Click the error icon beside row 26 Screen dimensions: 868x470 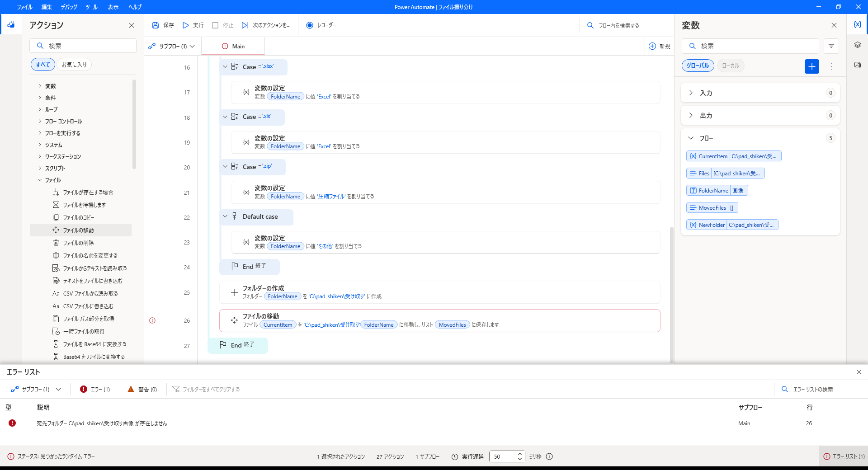tap(152, 320)
